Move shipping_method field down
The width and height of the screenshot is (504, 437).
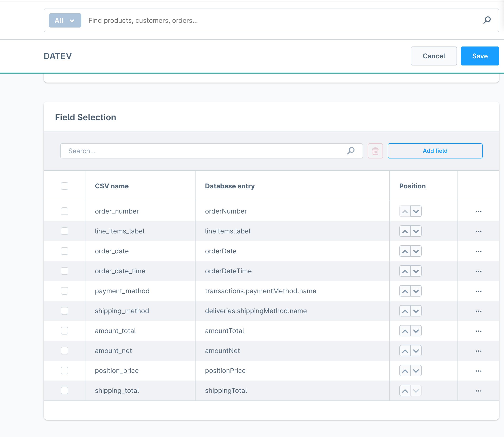416,311
